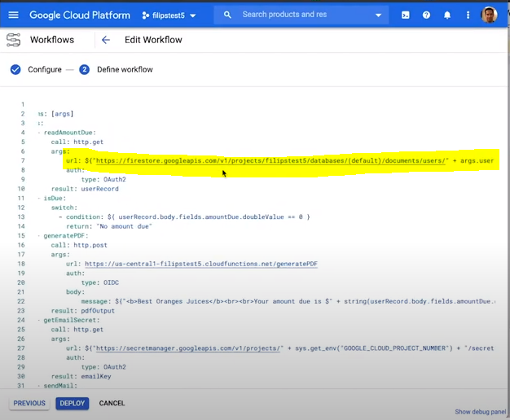The height and width of the screenshot is (420, 510).
Task: Go back using the left arrow
Action: click(x=106, y=40)
